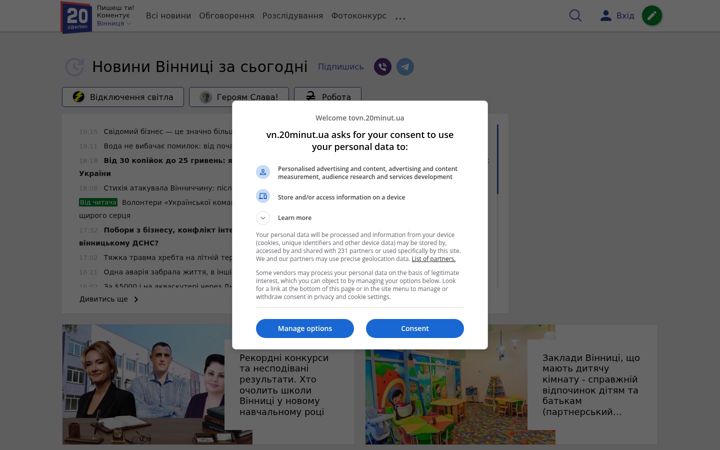Click the Дивитись ще link

103,299
